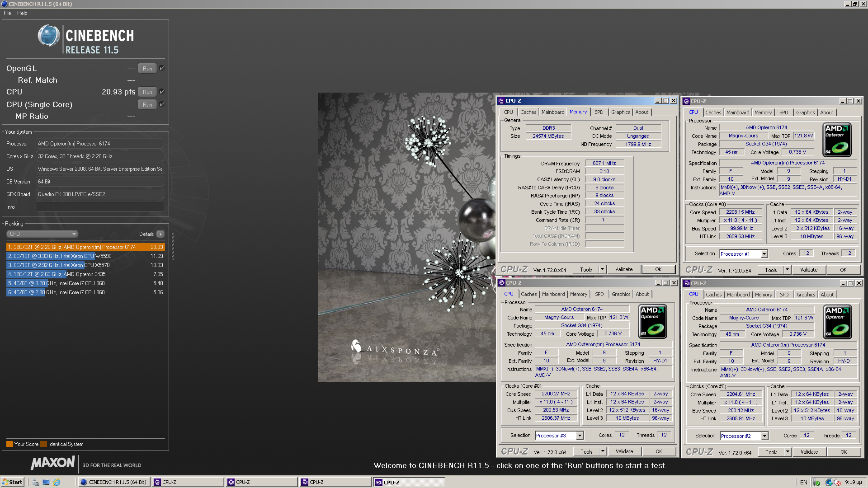
Task: Open the Processor #3 selection dropdown
Action: (580, 436)
